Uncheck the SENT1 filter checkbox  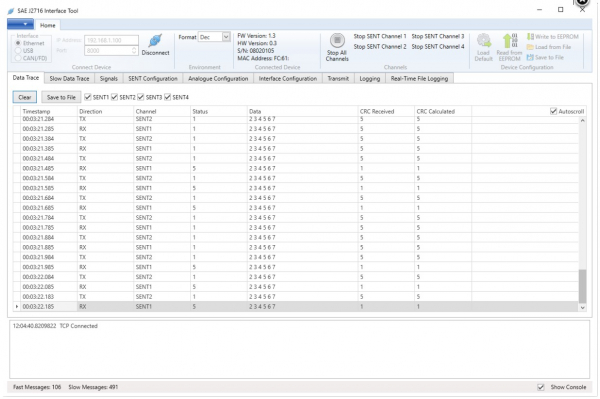(x=88, y=97)
